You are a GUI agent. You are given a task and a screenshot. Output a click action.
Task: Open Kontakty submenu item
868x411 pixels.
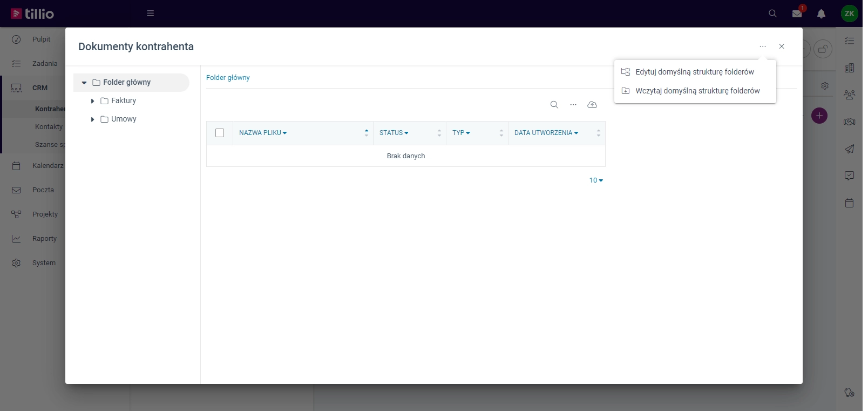point(49,127)
